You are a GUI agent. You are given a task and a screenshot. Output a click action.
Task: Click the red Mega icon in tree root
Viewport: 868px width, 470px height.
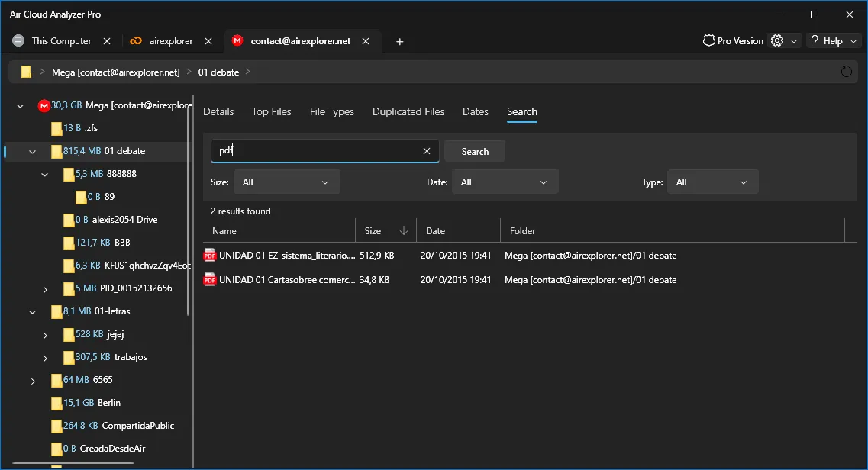(44, 105)
